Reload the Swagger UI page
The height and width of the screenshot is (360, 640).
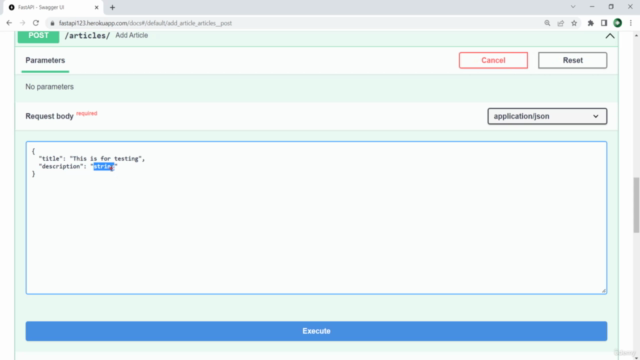pos(36,23)
